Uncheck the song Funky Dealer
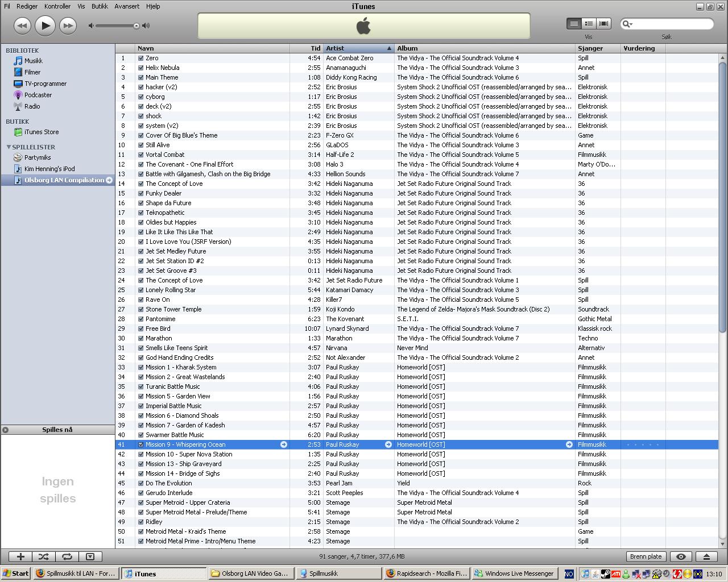 click(140, 193)
